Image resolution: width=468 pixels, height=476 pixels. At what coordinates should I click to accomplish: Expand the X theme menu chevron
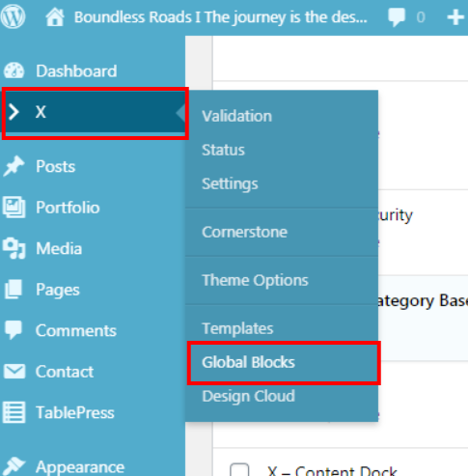[14, 112]
